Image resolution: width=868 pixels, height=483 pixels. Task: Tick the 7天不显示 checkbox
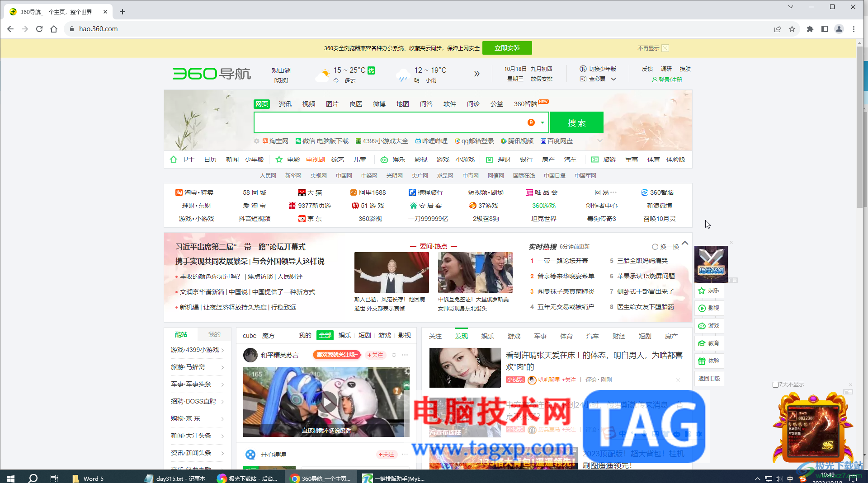click(x=776, y=385)
